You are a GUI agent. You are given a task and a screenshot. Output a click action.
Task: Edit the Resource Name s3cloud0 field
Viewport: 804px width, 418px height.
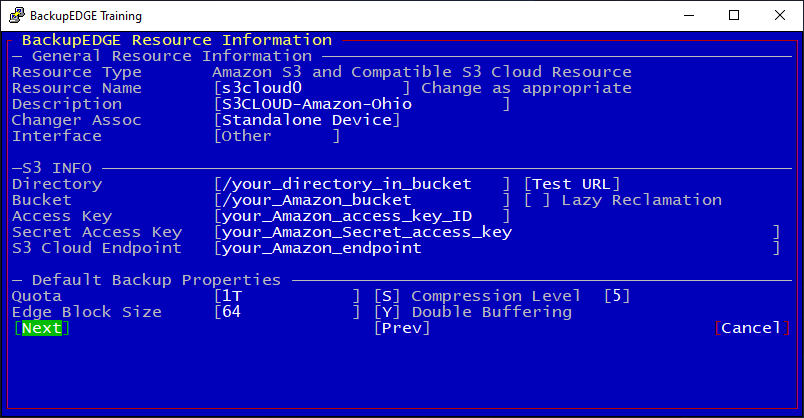coord(312,88)
